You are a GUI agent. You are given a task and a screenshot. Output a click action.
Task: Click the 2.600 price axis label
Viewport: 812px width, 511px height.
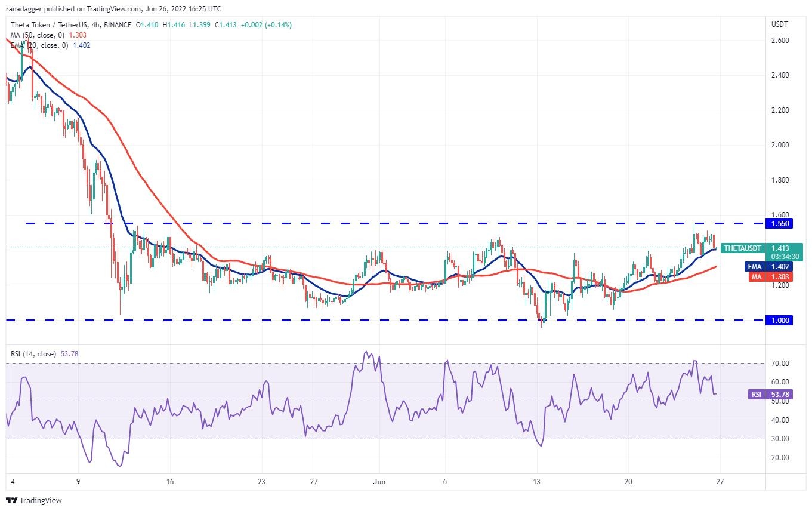click(780, 41)
